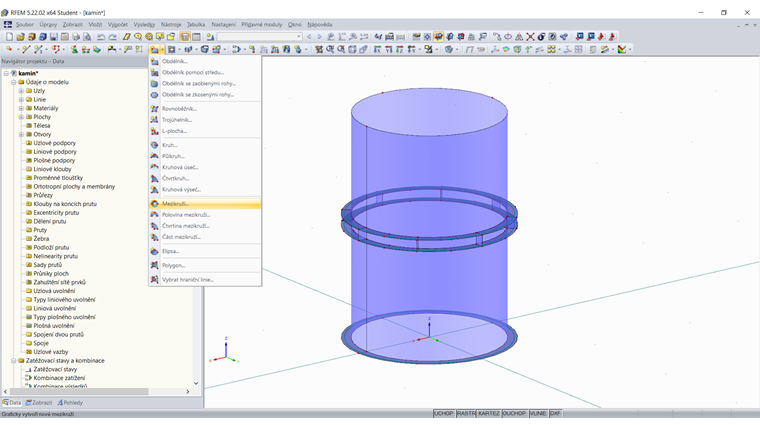Click navigator vertical scroll down arrow
Screen dimensions: 760x425
(x=196, y=383)
